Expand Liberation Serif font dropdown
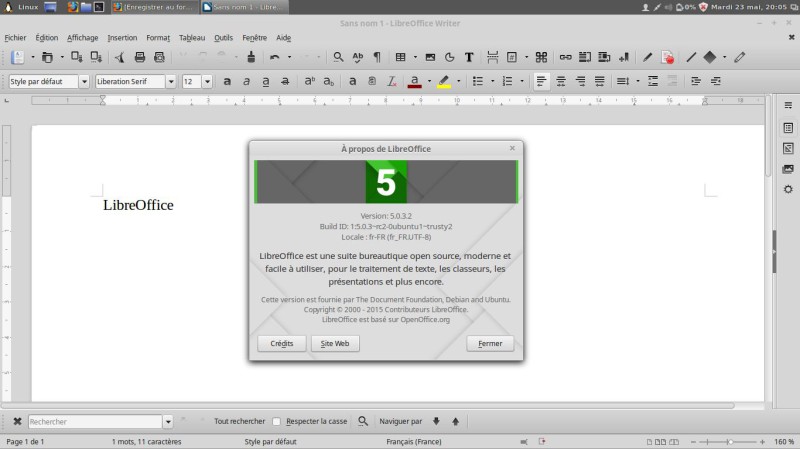 pyautogui.click(x=171, y=81)
